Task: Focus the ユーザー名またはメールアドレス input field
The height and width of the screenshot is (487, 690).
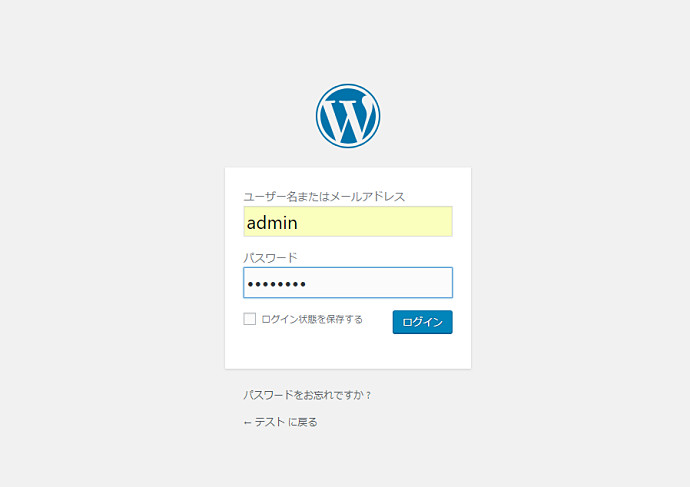Action: pos(347,222)
